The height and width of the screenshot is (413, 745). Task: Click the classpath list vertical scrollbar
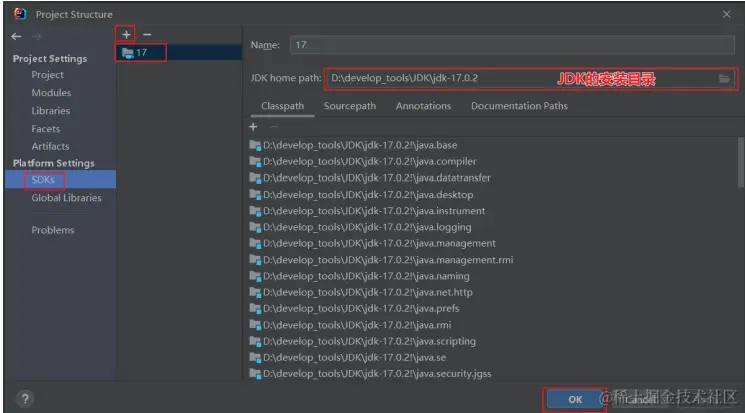pyautogui.click(x=741, y=163)
